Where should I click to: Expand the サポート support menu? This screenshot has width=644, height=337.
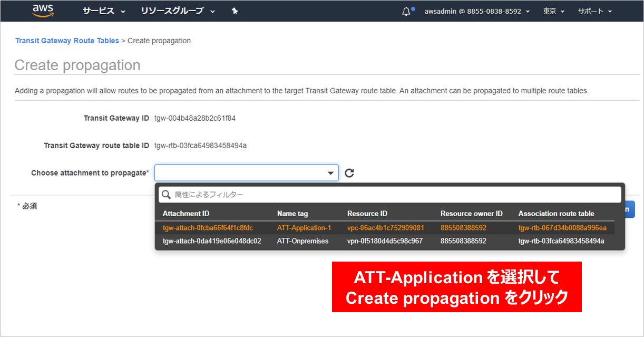(x=594, y=11)
